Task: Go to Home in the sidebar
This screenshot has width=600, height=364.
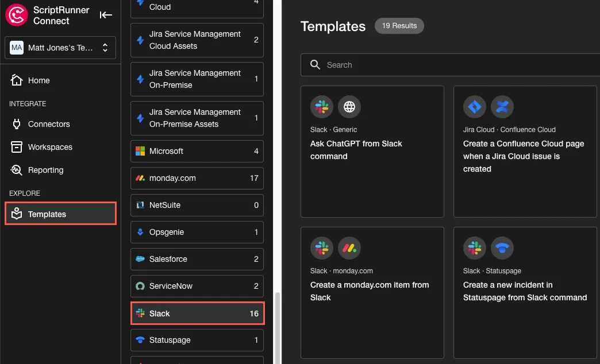Action: coord(60,80)
